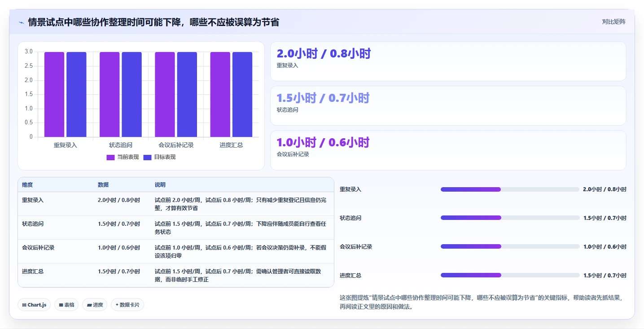Click the 会议后补记录 progress bar
This screenshot has width=644, height=329.
510,246
